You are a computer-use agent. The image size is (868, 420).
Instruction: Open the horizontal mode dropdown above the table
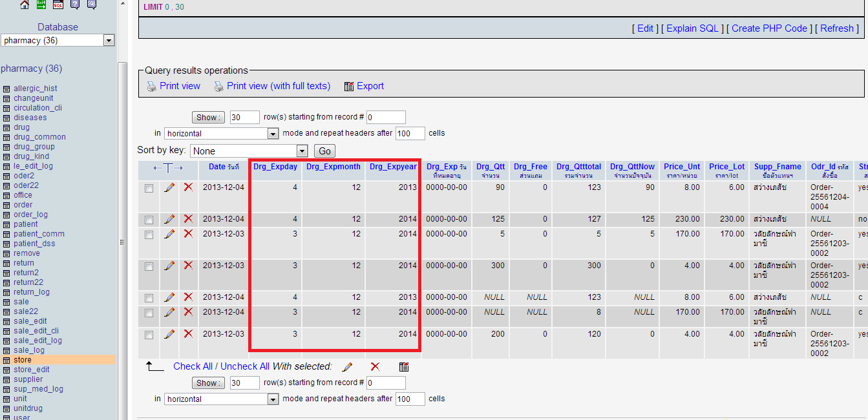pos(222,134)
